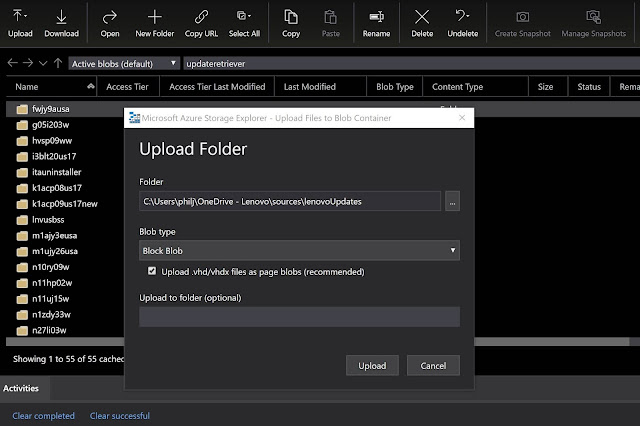Viewport: 640px width, 426px height.
Task: Browse for folder with ellipsis button
Action: tap(452, 201)
